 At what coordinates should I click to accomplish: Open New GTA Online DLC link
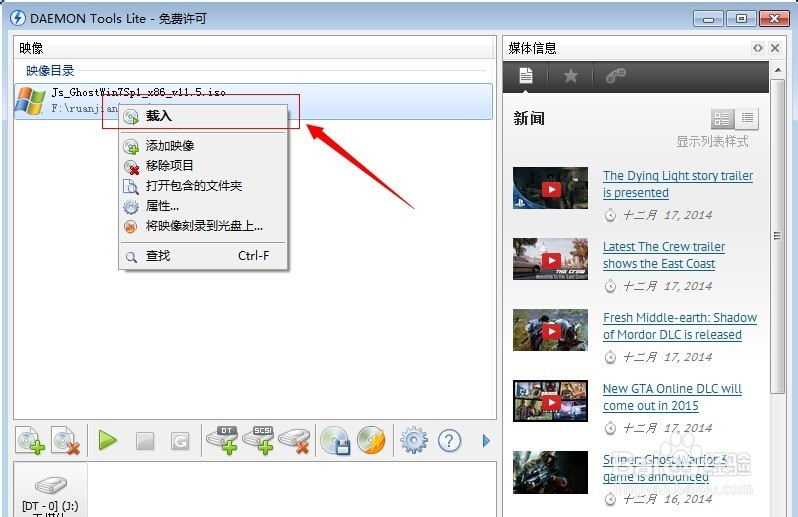tap(672, 397)
